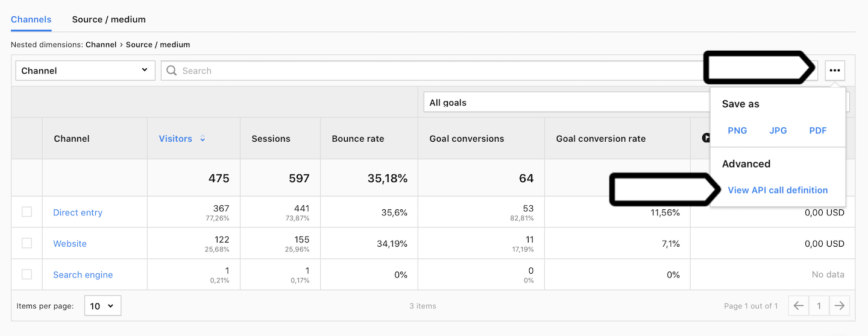Click total sessions value 597

(299, 179)
